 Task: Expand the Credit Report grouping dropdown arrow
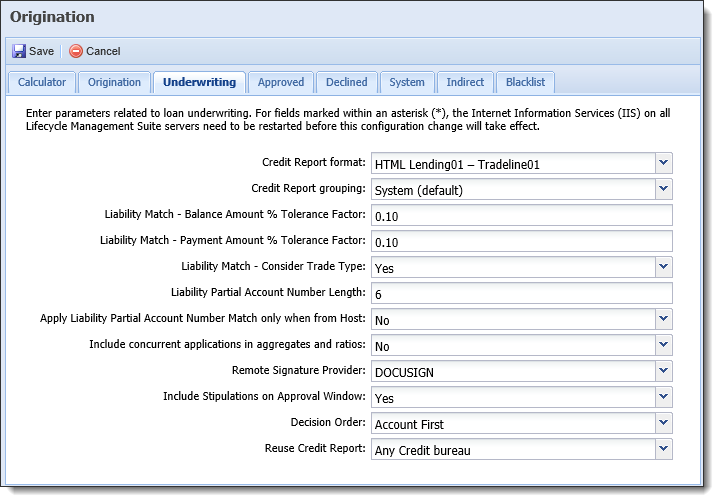click(x=664, y=189)
